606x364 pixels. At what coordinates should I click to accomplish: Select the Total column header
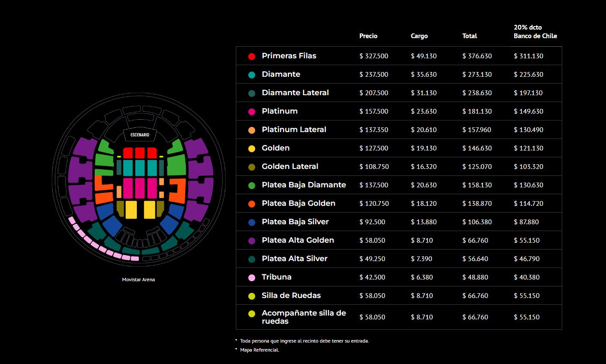tap(470, 36)
